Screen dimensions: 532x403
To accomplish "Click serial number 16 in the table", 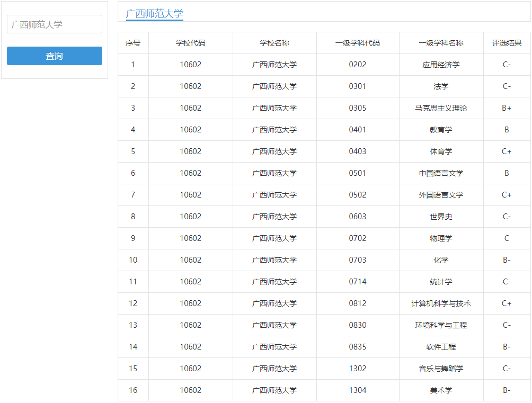I will point(133,390).
